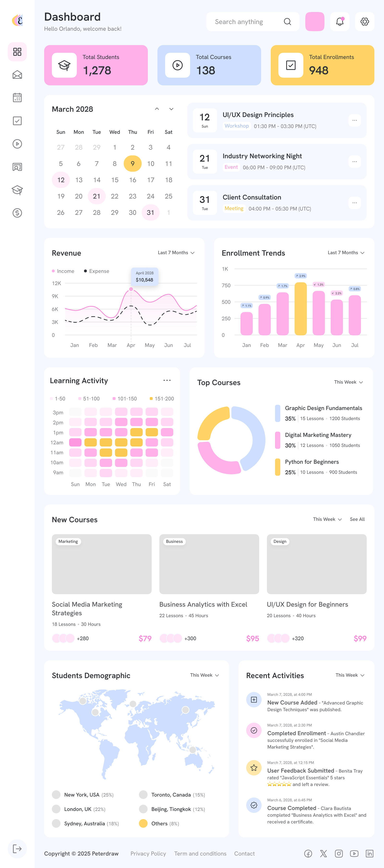Toggle the Income legend in Revenue chart
This screenshot has height=868, width=384.
pyautogui.click(x=63, y=271)
